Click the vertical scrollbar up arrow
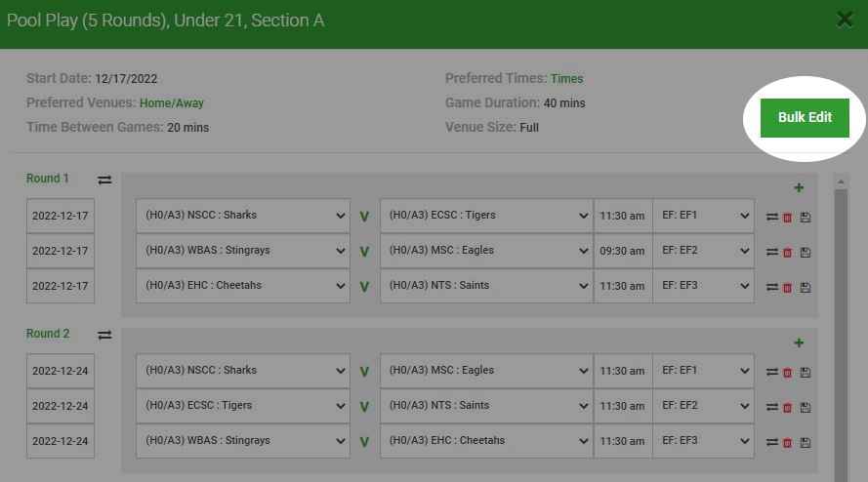 [x=841, y=181]
